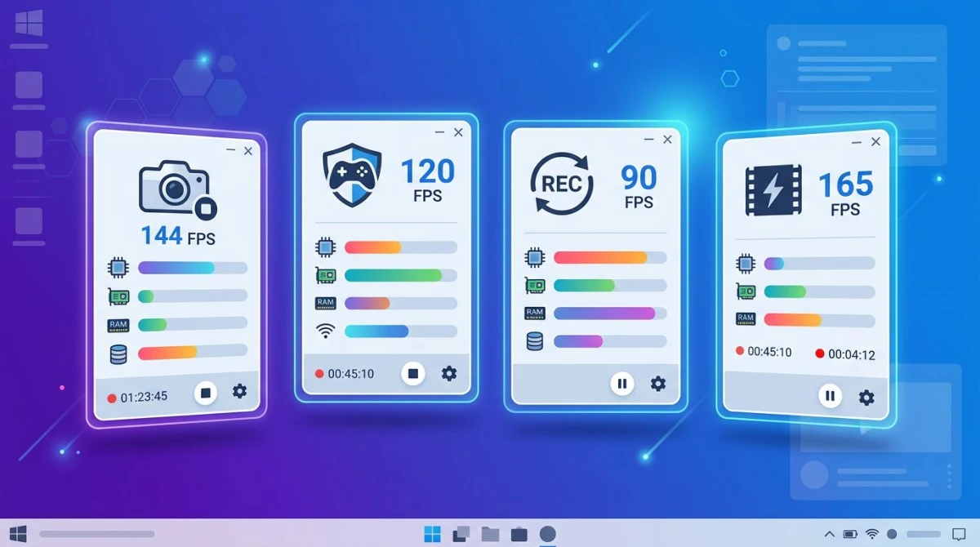Image resolution: width=980 pixels, height=547 pixels.
Task: Click the film-strip lightning icon in 165 FPS widget
Action: tap(773, 190)
